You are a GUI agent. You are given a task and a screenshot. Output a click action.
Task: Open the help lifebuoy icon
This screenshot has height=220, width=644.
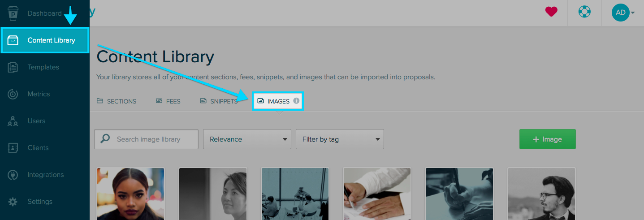[x=584, y=13]
